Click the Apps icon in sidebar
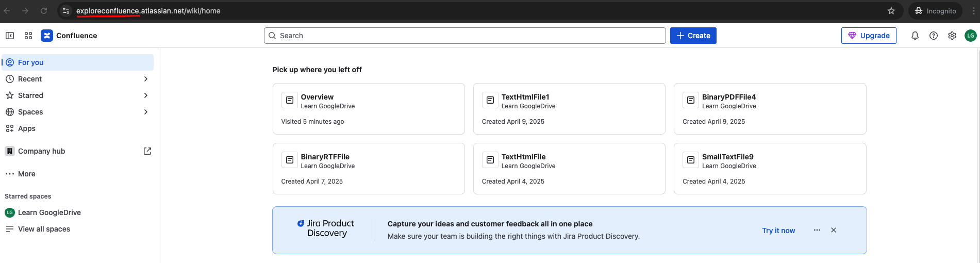The width and height of the screenshot is (980, 263). tap(10, 128)
